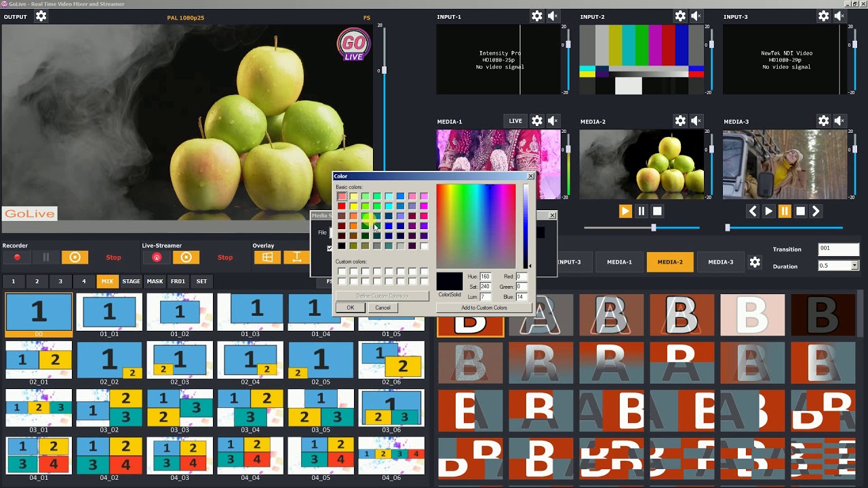Image resolution: width=868 pixels, height=488 pixels.
Task: Click the orange Live-Streamer target icon
Action: pyautogui.click(x=186, y=258)
